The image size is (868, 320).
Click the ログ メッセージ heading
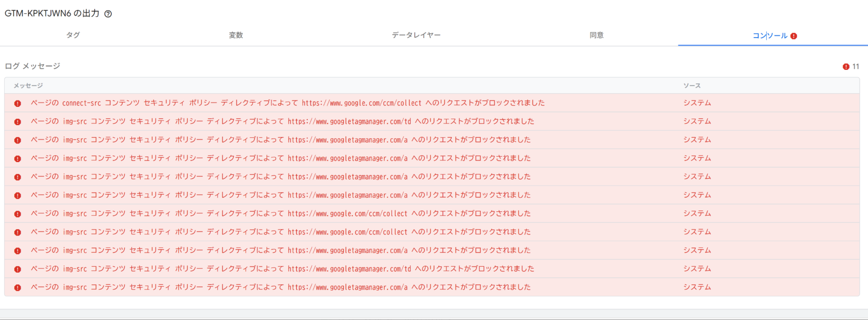pyautogui.click(x=32, y=66)
